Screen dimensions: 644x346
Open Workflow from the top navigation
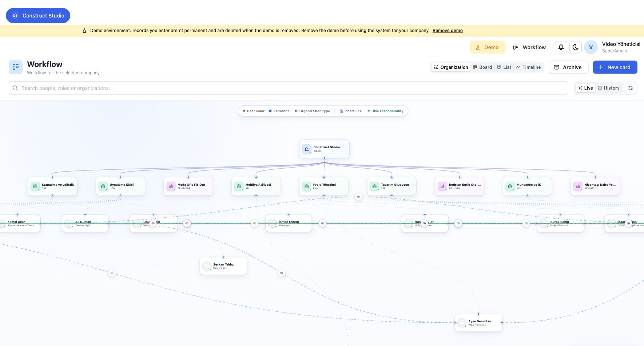tap(529, 47)
